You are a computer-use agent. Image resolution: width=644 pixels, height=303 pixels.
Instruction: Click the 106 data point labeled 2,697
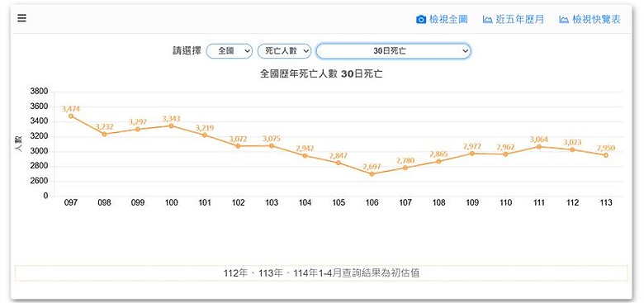[x=372, y=173]
